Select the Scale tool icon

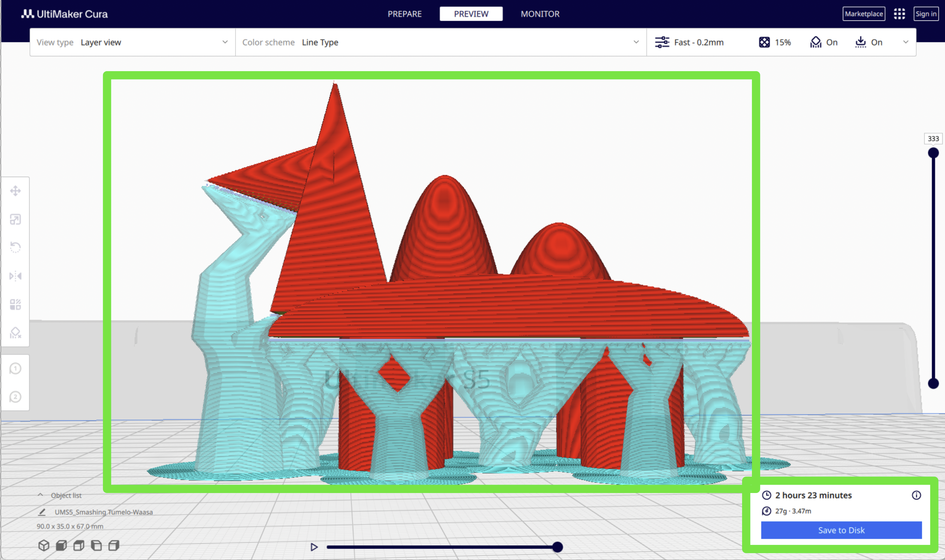[16, 219]
